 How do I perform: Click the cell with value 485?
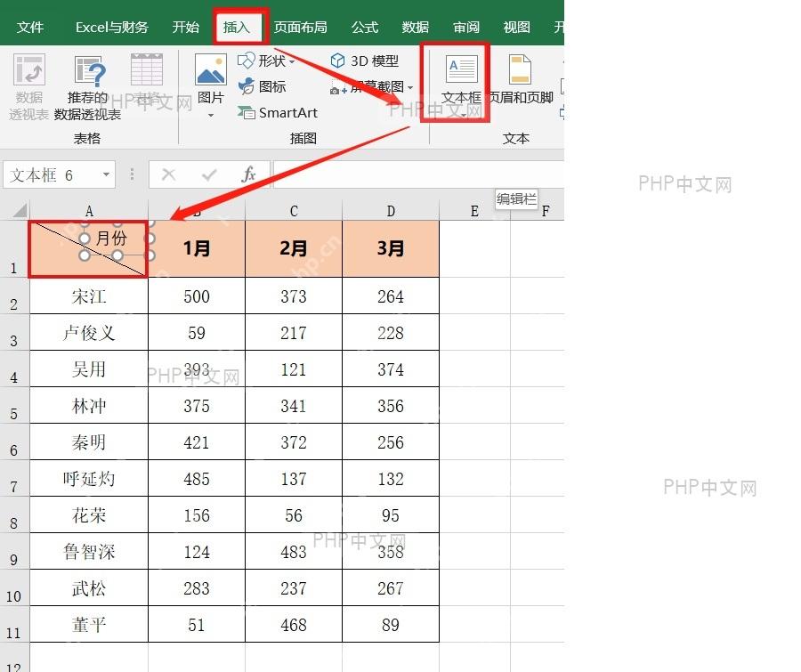coord(197,478)
